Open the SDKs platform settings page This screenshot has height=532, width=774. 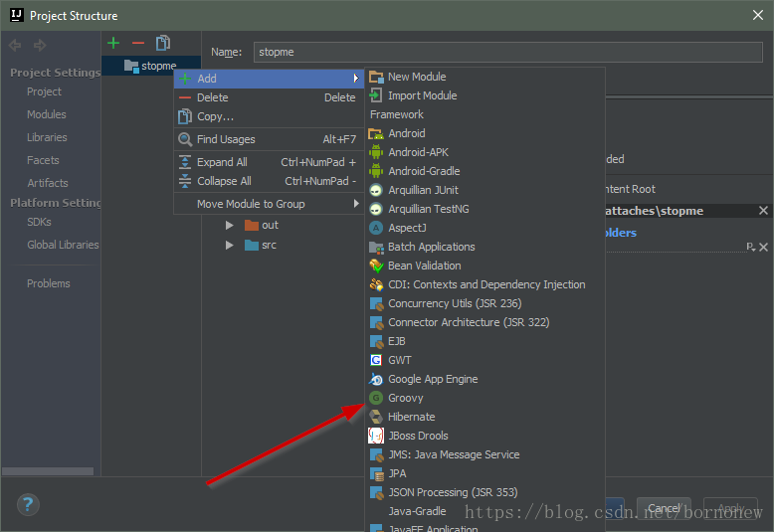(39, 222)
